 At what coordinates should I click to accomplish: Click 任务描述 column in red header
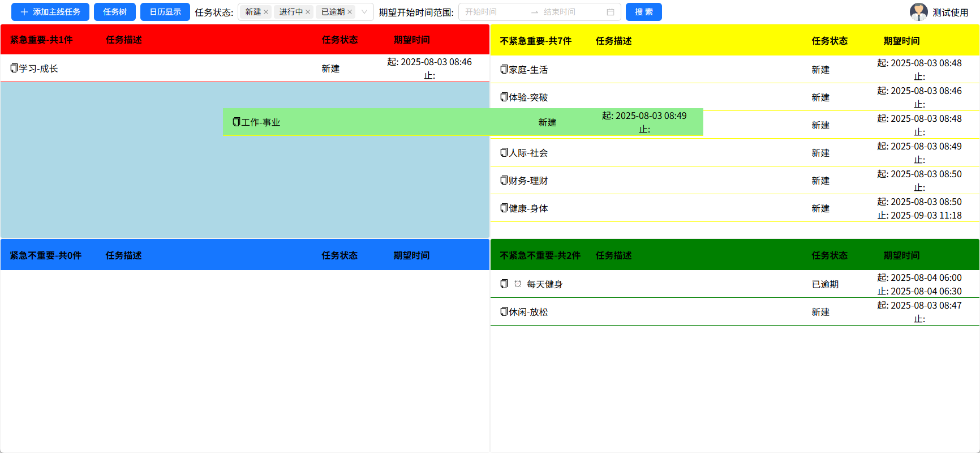coord(124,40)
